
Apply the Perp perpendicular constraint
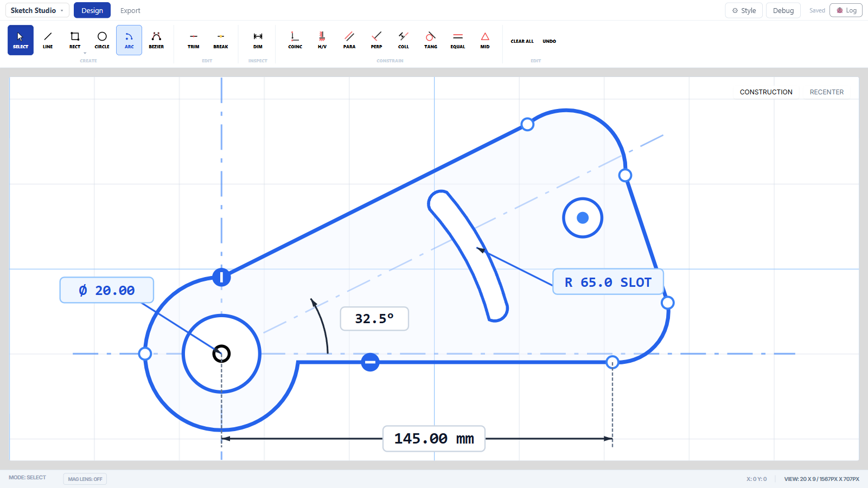(x=376, y=40)
